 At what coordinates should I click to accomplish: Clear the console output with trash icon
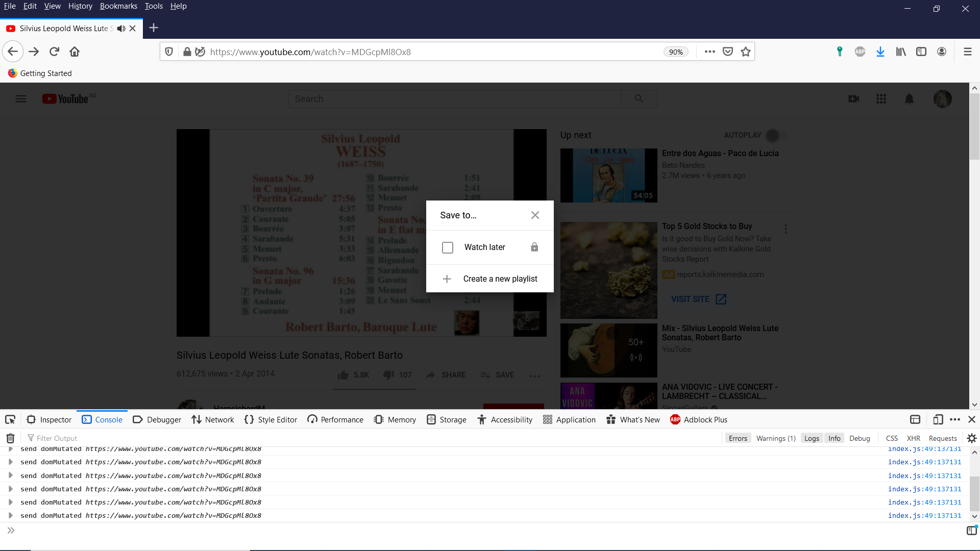[10, 438]
